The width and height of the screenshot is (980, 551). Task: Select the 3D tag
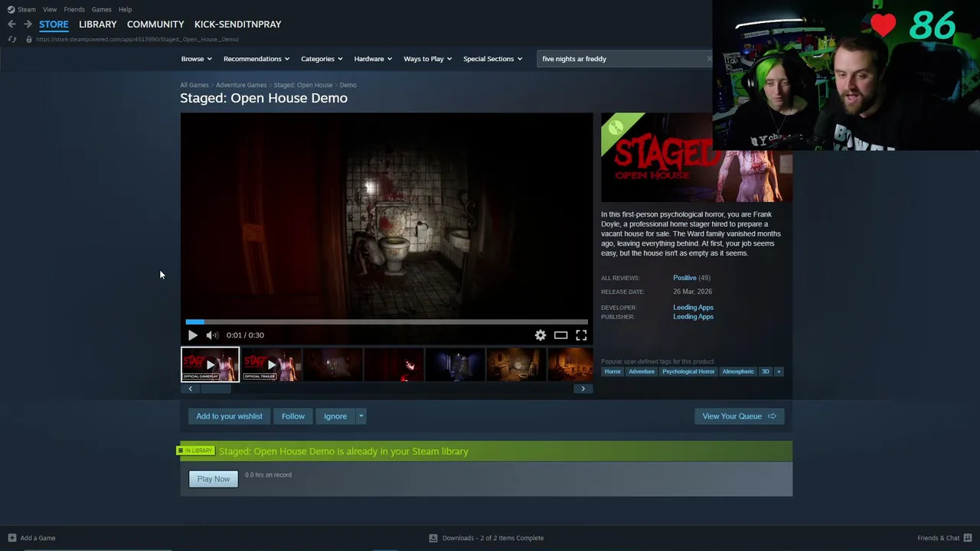765,372
